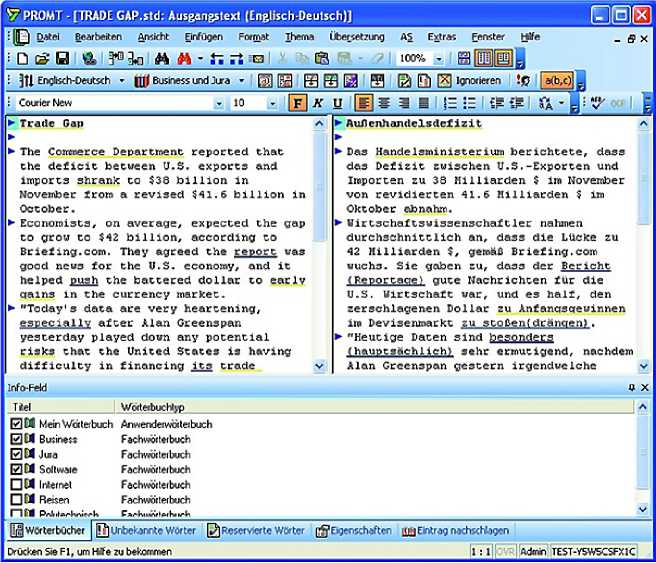
Task: Click the a(b,c) variants icon
Action: tap(556, 81)
